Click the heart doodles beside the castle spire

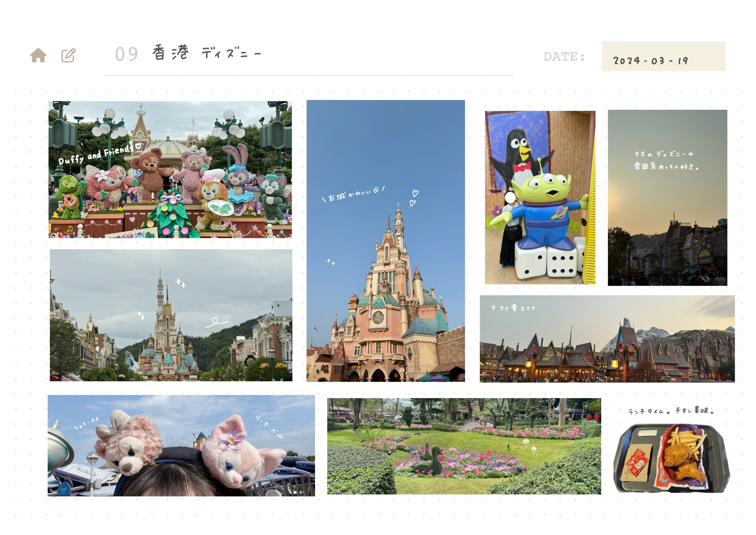click(x=414, y=198)
